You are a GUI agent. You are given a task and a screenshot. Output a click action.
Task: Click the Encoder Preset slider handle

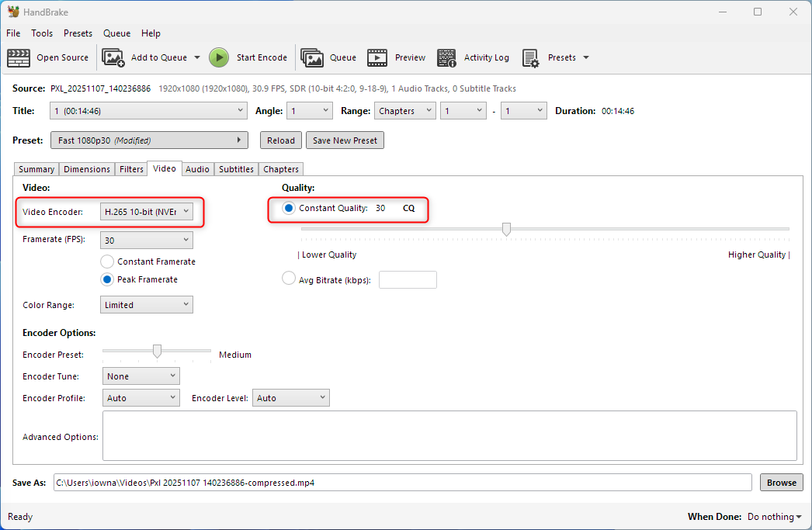(x=157, y=351)
